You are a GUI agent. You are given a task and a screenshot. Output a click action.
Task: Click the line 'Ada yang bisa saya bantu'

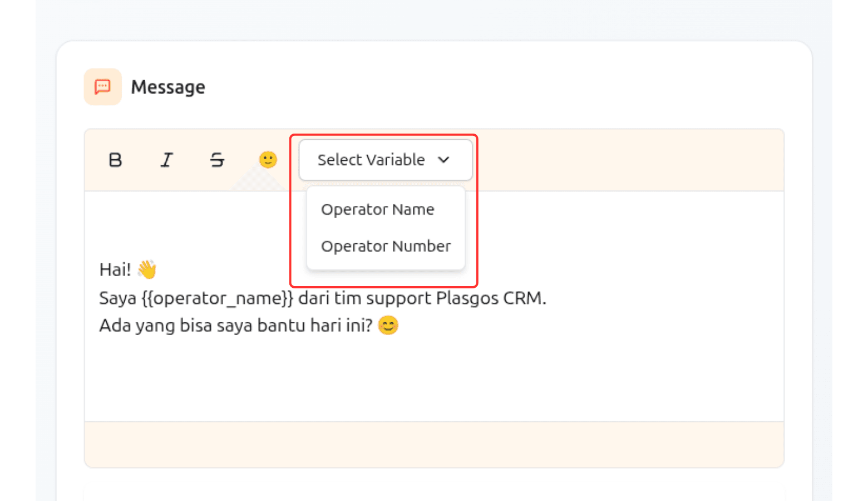click(x=234, y=326)
